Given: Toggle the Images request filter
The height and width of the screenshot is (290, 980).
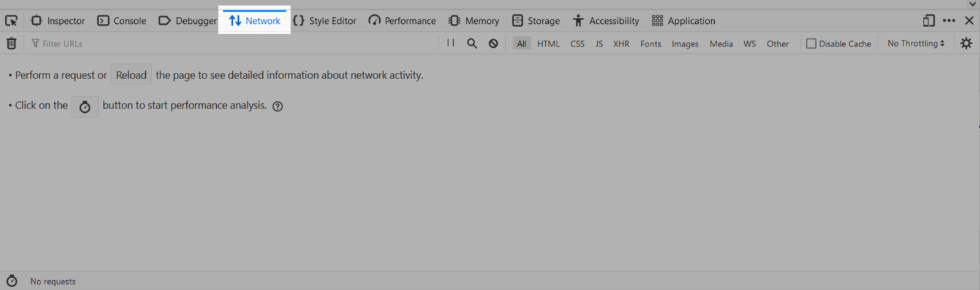Looking at the screenshot, I should tap(685, 44).
